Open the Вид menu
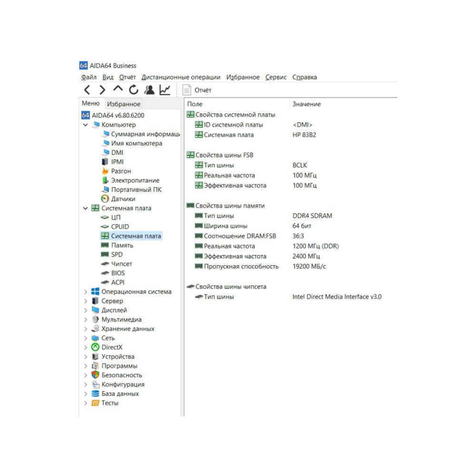This screenshot has width=476, height=476. point(108,77)
